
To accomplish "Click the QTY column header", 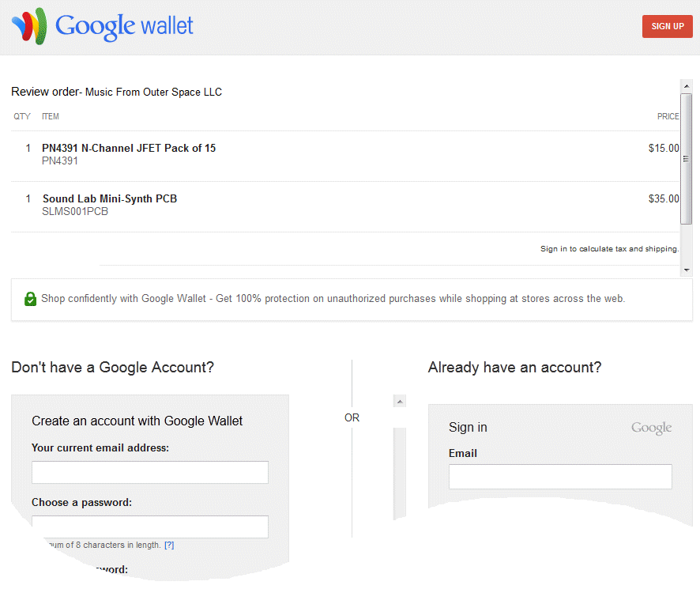I will pyautogui.click(x=22, y=116).
